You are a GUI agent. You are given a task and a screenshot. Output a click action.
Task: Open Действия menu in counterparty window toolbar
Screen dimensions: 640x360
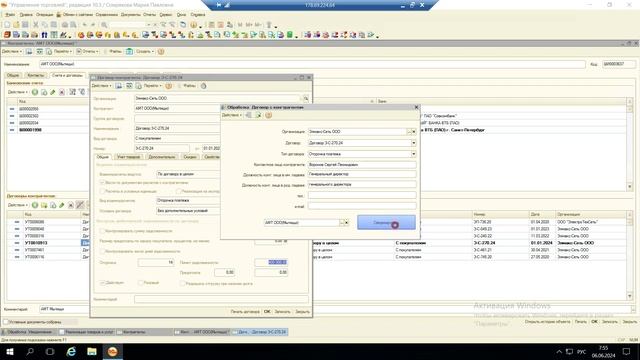(12, 51)
